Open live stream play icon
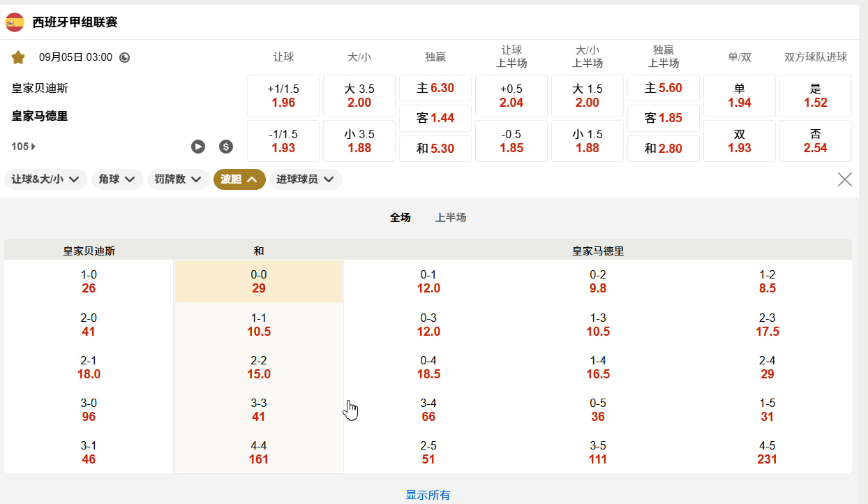Viewport: 868px width, 504px height. point(198,147)
